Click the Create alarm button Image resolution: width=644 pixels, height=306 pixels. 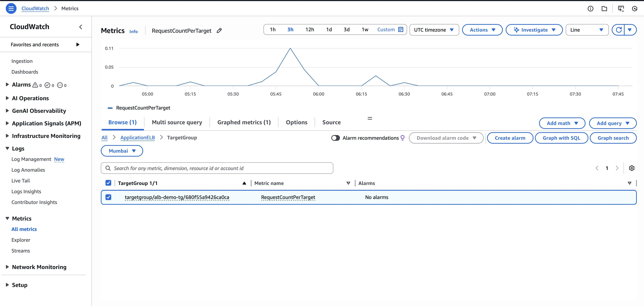[510, 138]
